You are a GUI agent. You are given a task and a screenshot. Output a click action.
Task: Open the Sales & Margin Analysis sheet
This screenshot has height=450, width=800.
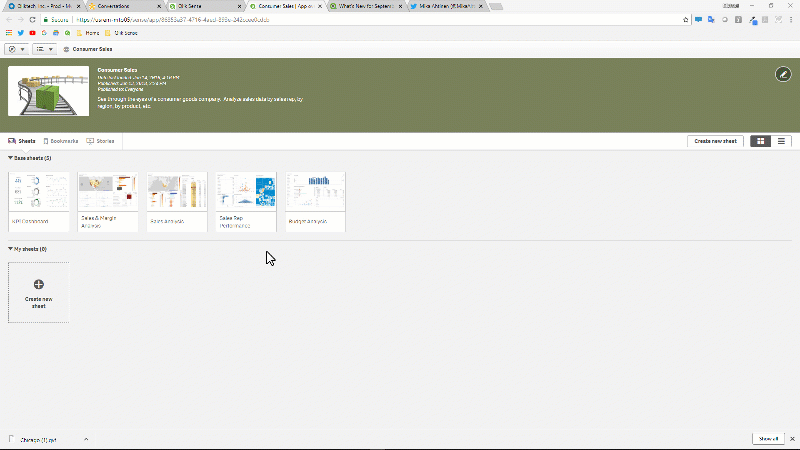(x=108, y=202)
